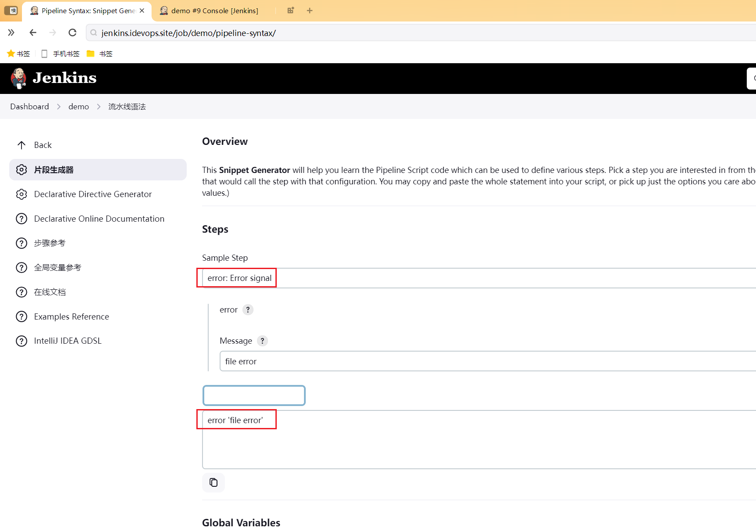Click the Jenkins butler logo icon
756x532 pixels.
(x=18, y=78)
